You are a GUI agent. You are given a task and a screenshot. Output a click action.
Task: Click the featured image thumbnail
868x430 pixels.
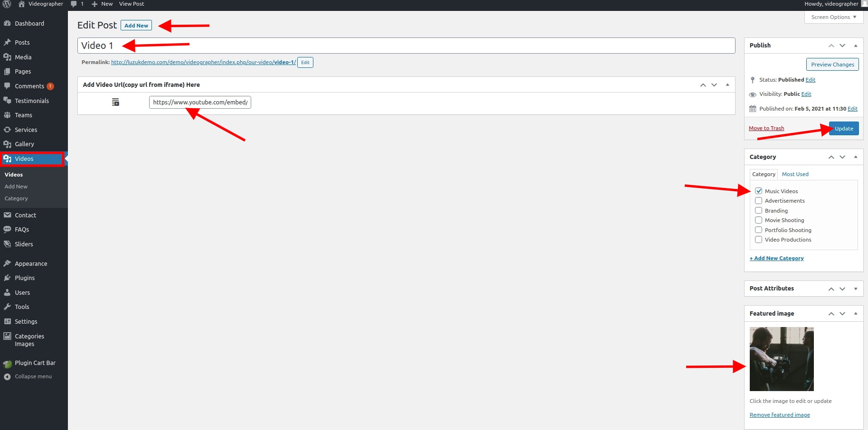(782, 359)
